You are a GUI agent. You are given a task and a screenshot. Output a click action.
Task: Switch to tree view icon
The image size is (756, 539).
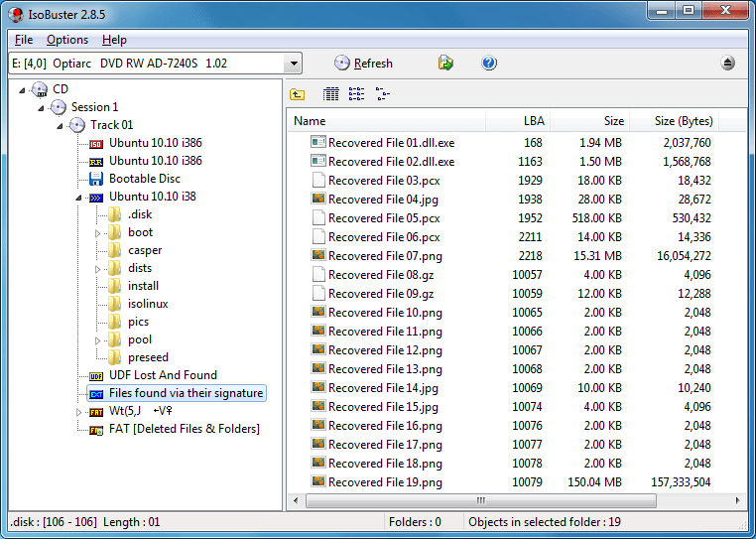[382, 94]
